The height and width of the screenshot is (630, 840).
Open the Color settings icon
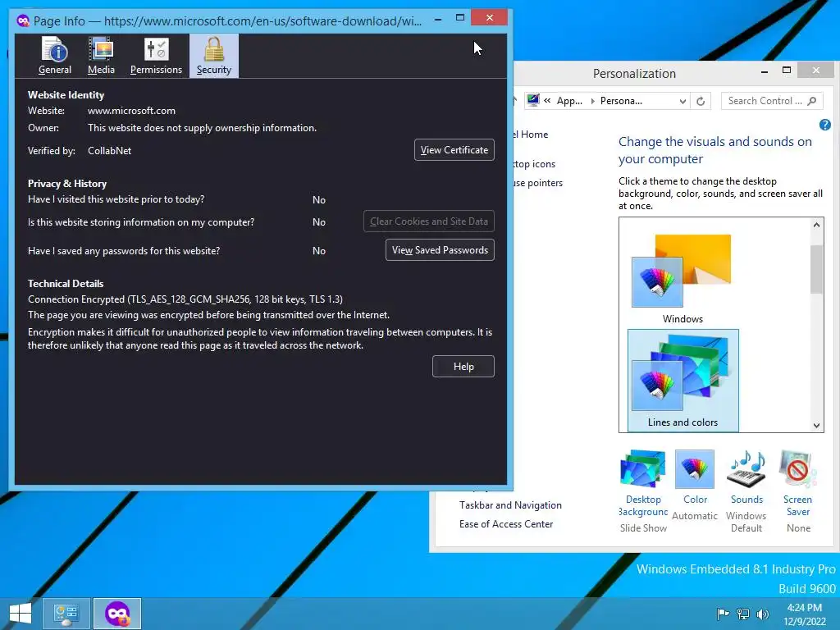(x=695, y=468)
